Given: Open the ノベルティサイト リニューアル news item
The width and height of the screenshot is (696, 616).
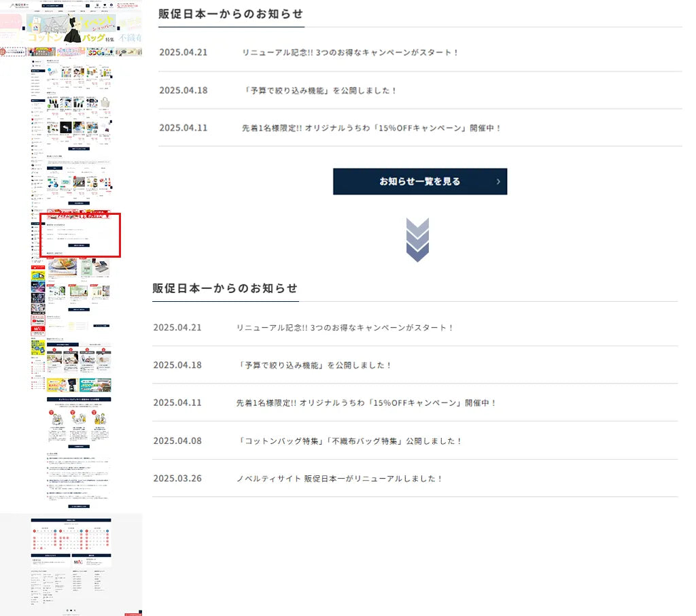Looking at the screenshot, I should pyautogui.click(x=339, y=478).
